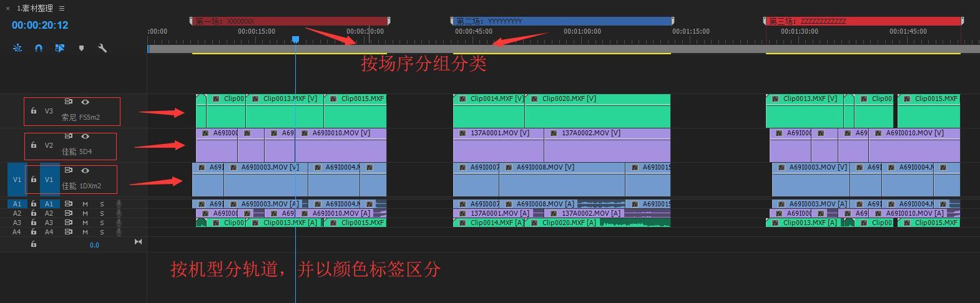Viewport: 980px width, 303px height.
Task: Click the lock icon on track V2
Action: [x=34, y=145]
